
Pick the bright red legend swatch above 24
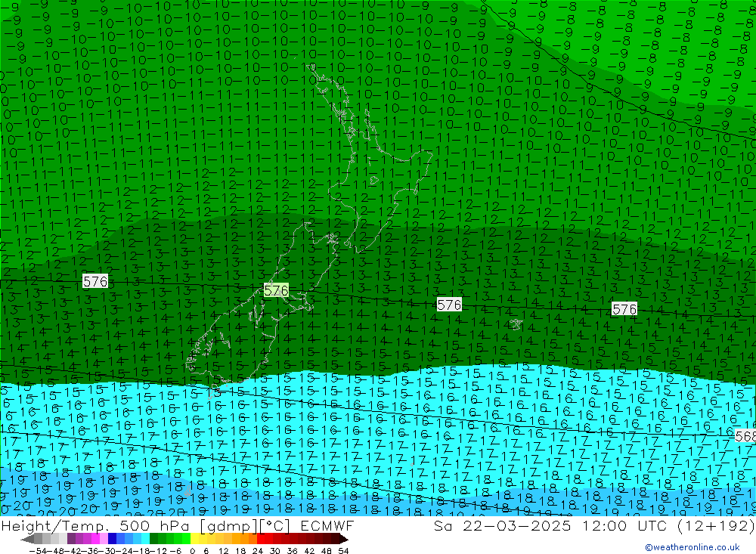click(x=261, y=539)
